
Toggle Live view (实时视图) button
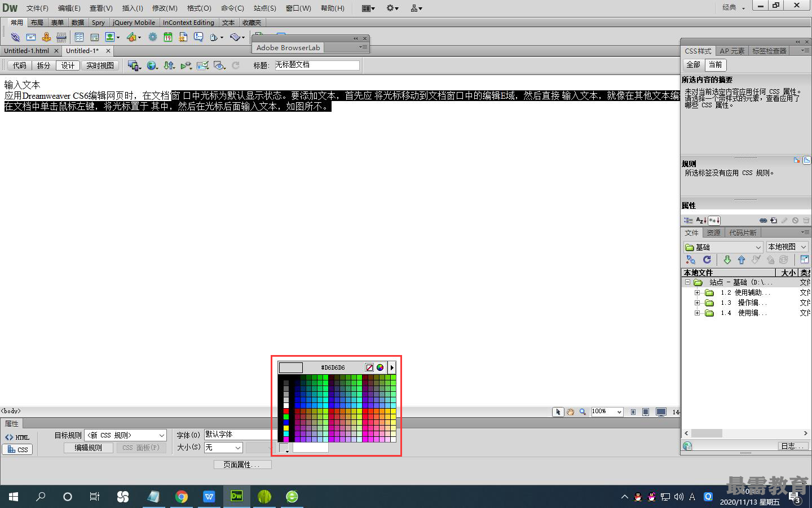tap(100, 65)
